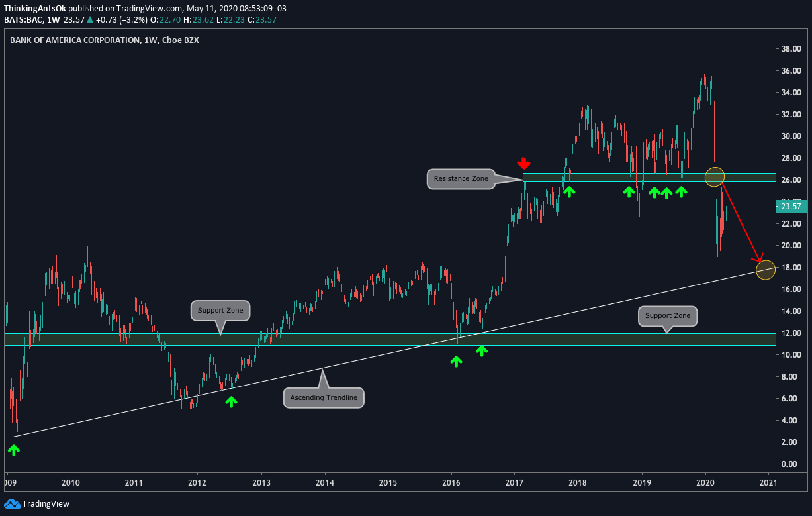
Task: Click the 12.00 price axis label
Action: (x=791, y=333)
